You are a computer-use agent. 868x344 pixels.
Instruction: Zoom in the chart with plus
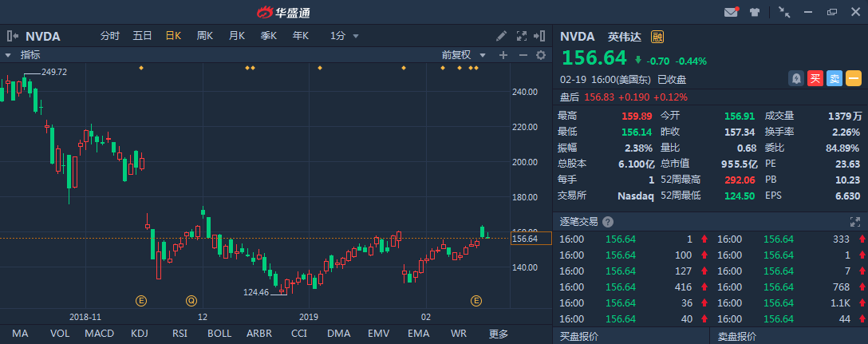click(503, 55)
